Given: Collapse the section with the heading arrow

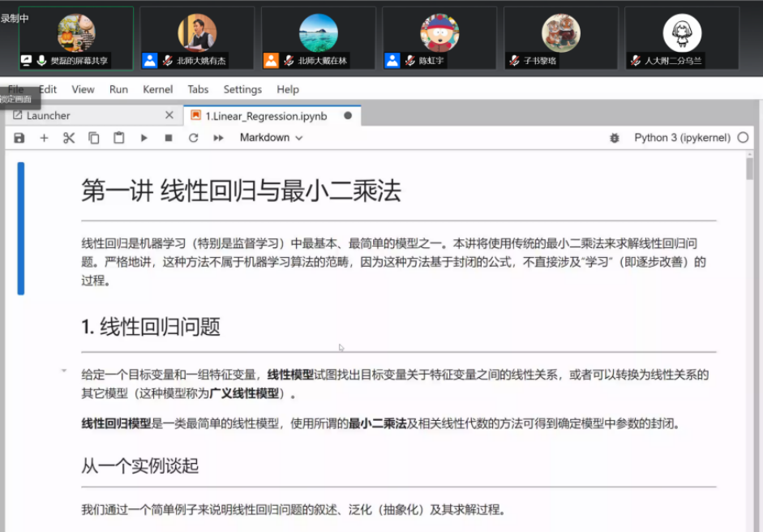Looking at the screenshot, I should pyautogui.click(x=63, y=371).
